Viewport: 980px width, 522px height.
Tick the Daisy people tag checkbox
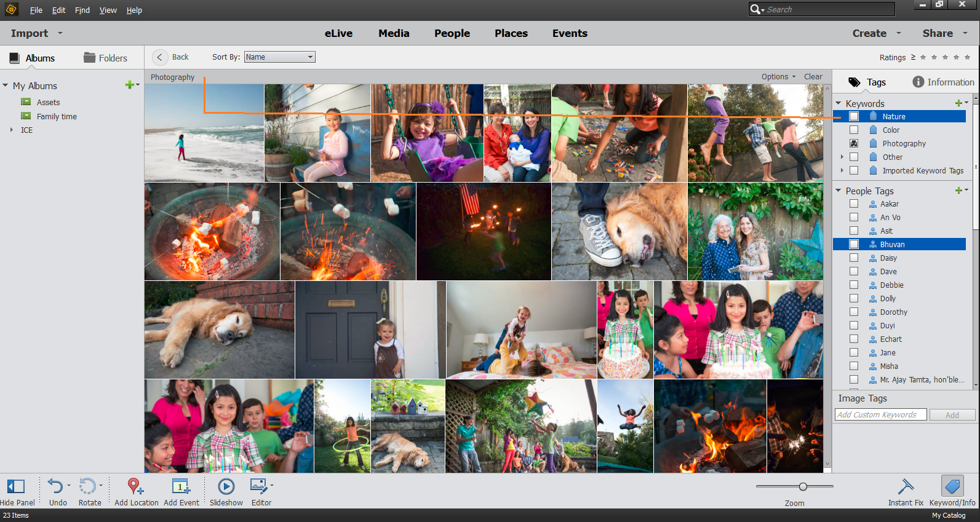pos(854,258)
